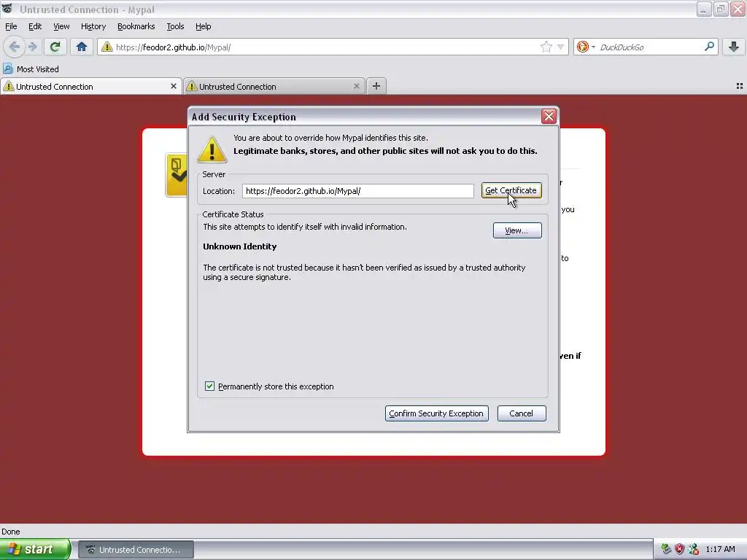747x560 pixels.
Task: Click the search magnifier icon
Action: pyautogui.click(x=709, y=47)
